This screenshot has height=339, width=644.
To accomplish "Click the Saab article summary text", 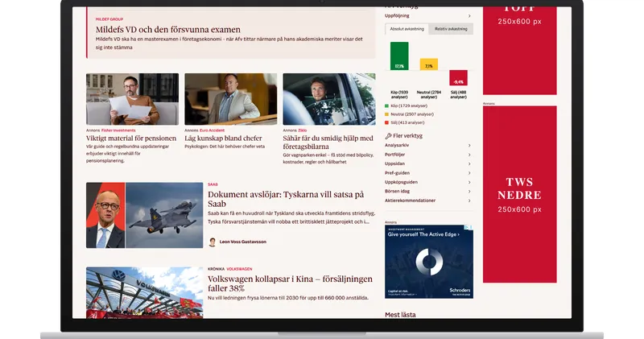I will (x=291, y=217).
